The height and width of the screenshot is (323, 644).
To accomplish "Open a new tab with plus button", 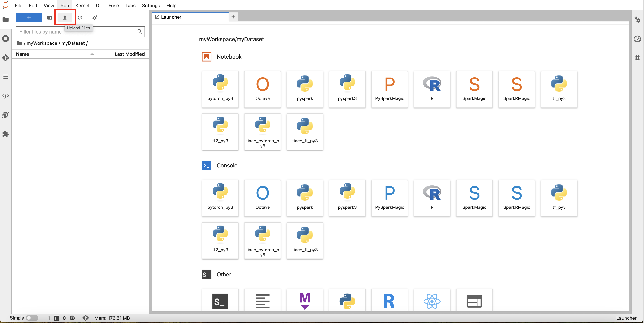I will pyautogui.click(x=233, y=17).
